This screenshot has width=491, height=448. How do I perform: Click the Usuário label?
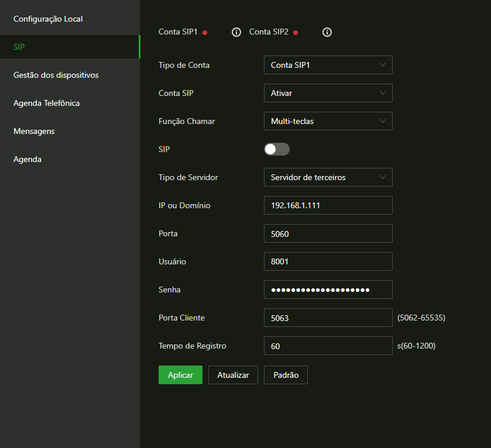(172, 261)
